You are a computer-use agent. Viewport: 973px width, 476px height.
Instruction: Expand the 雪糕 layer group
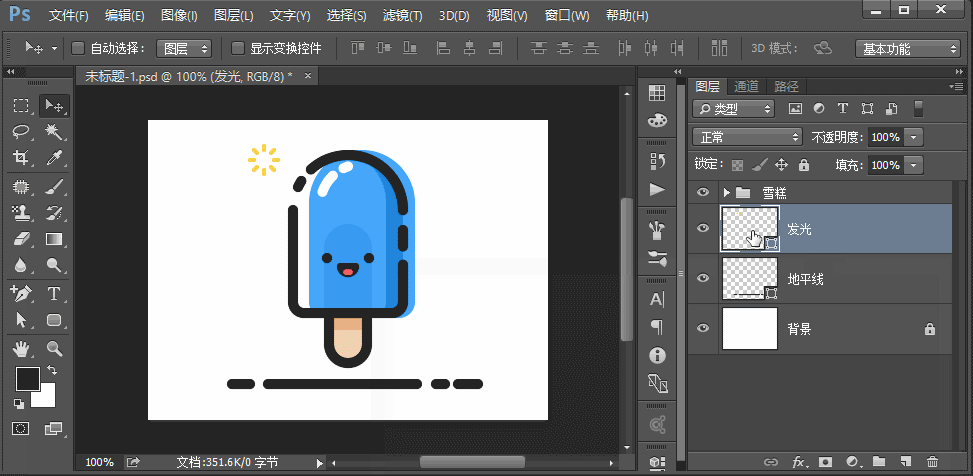click(x=726, y=192)
